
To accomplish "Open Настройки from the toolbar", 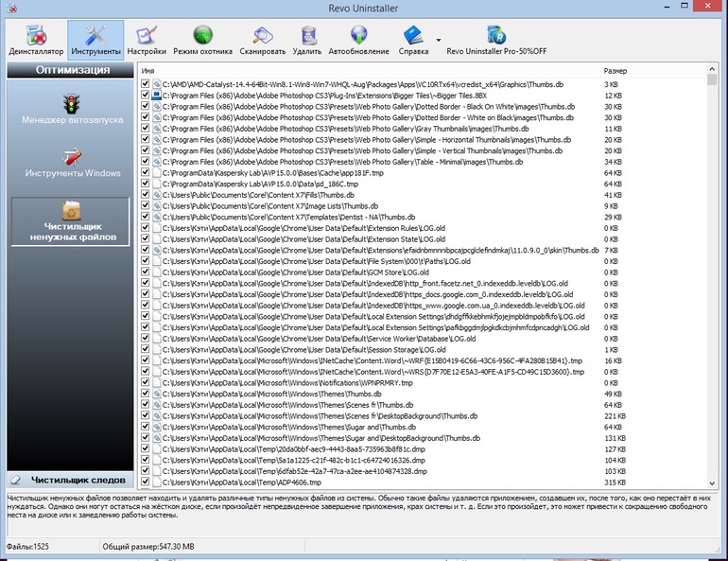I will (x=147, y=40).
